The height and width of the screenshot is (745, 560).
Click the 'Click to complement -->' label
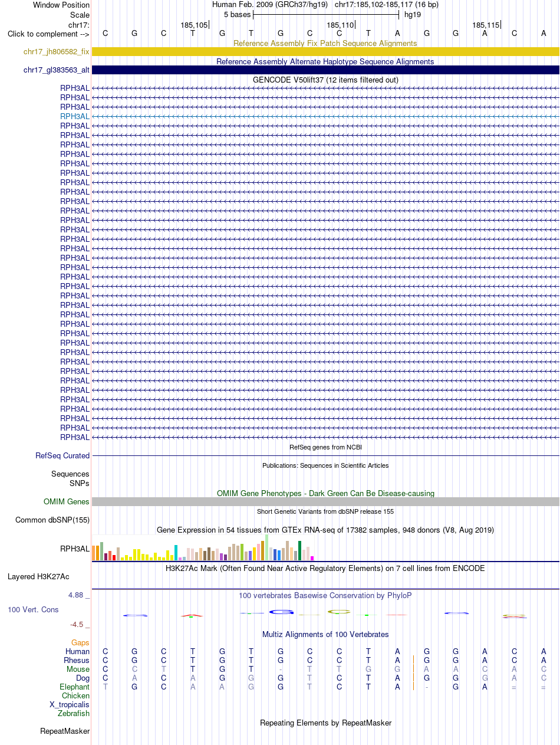[x=48, y=34]
